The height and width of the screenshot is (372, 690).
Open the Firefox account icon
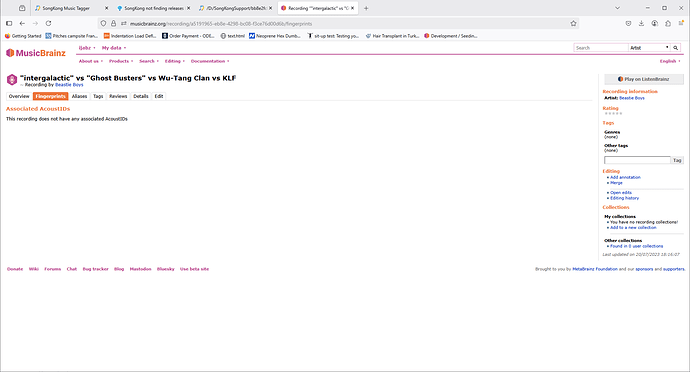click(655, 23)
